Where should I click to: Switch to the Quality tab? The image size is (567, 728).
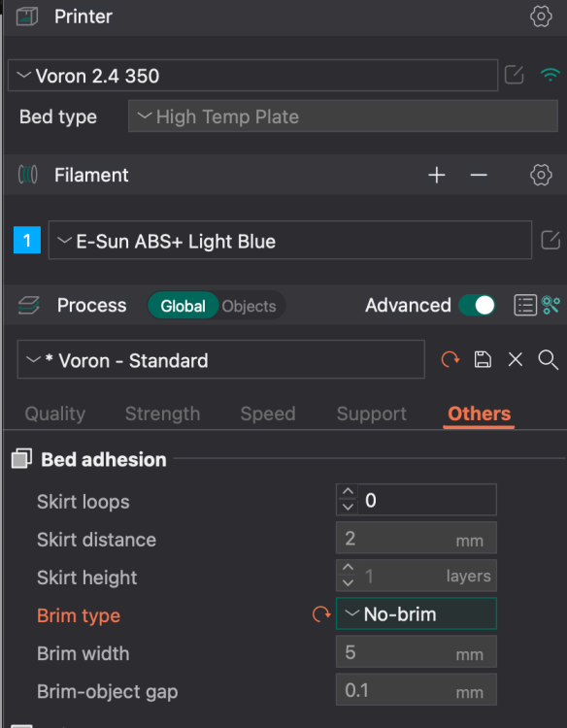[x=54, y=414]
